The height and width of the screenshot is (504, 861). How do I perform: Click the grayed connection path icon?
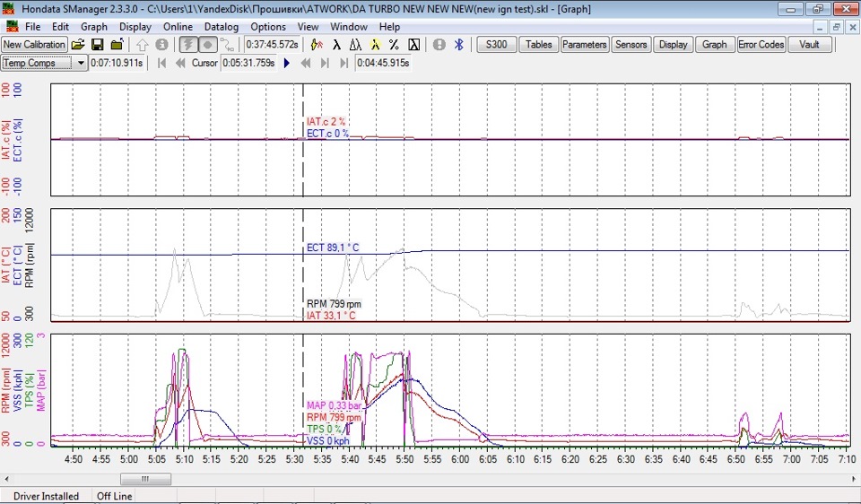pos(227,45)
